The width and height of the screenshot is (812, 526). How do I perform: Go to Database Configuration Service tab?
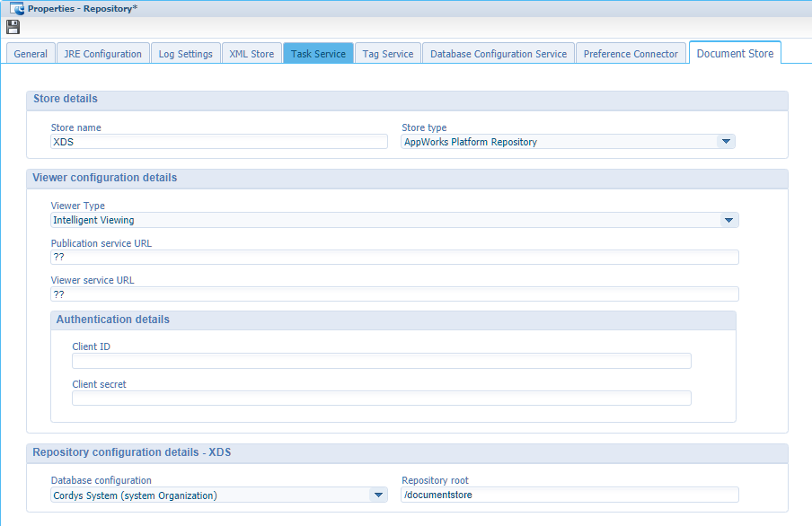498,54
